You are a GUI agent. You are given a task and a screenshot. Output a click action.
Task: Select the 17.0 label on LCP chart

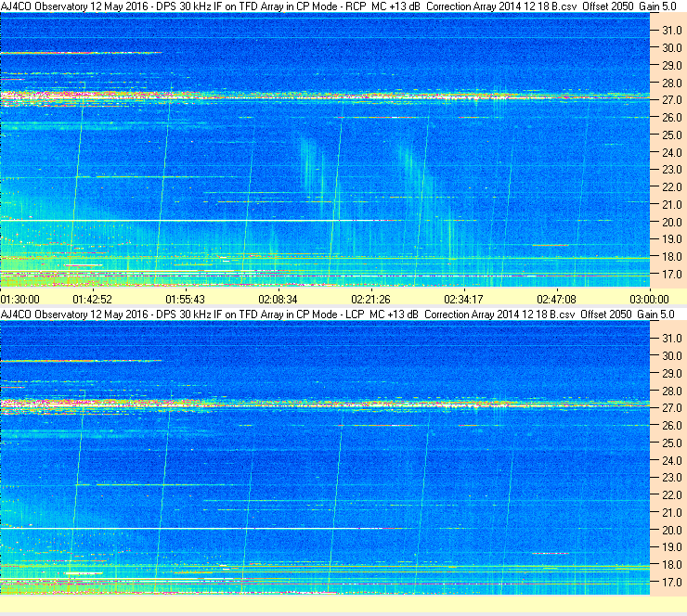point(672,582)
